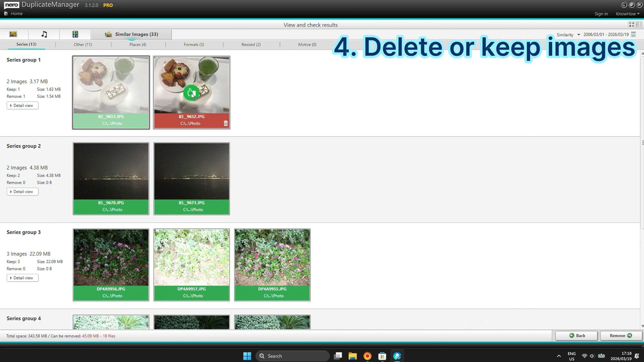Screen dimensions: 644x362
Task: Toggle keep on DP4A9955.JPG image
Action: [x=272, y=257]
